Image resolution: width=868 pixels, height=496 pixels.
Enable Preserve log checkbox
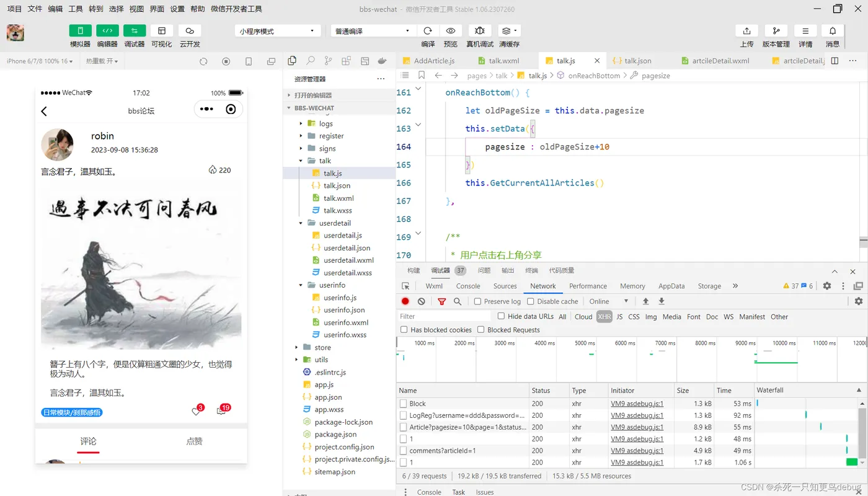coord(477,301)
